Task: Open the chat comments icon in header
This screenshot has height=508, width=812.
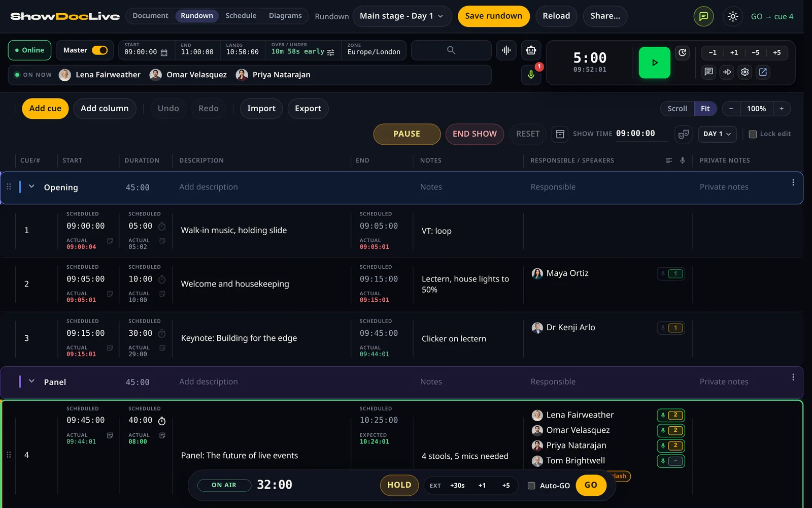Action: point(703,16)
